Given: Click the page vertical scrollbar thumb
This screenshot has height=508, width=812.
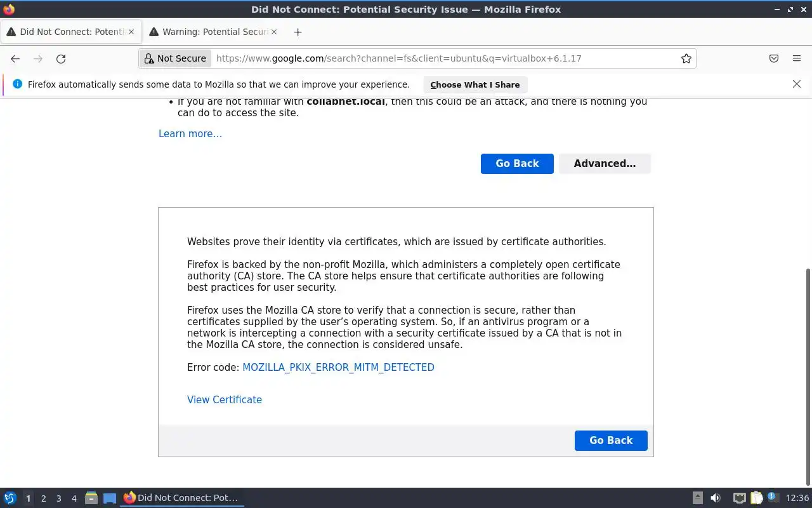Looking at the screenshot, I should pos(808,376).
